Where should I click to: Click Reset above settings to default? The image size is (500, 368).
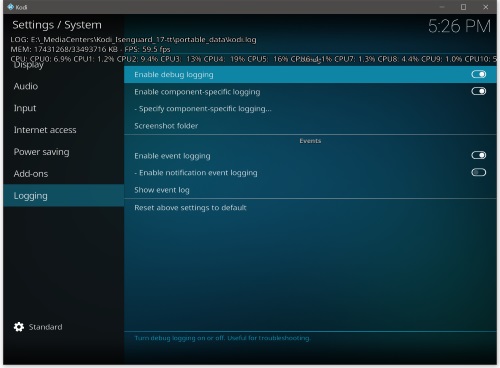(x=310, y=208)
